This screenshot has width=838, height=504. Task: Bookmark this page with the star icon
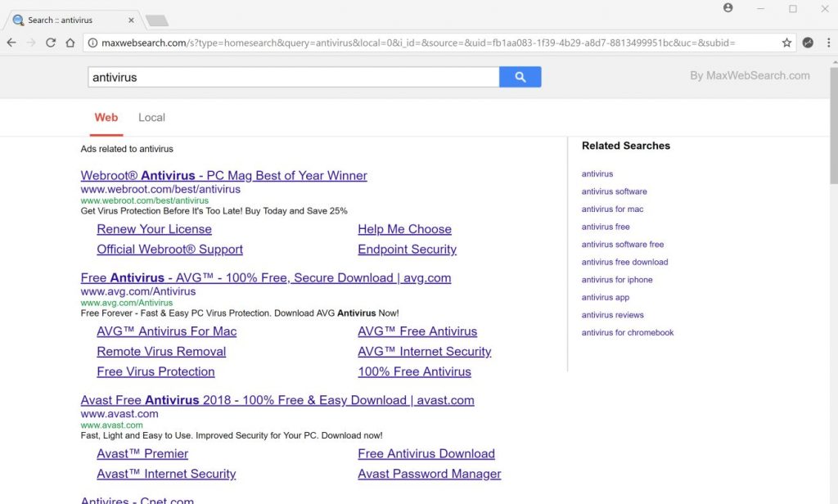click(786, 43)
